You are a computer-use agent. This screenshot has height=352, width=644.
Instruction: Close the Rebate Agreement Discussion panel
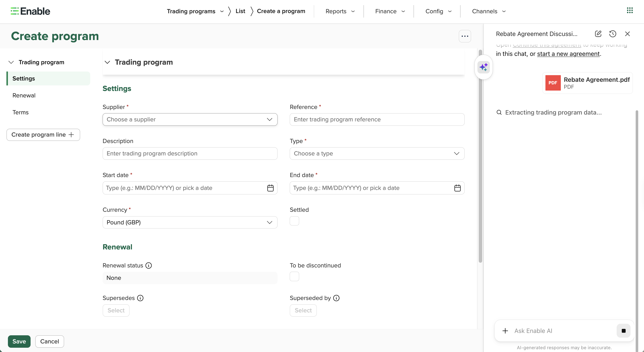point(627,34)
